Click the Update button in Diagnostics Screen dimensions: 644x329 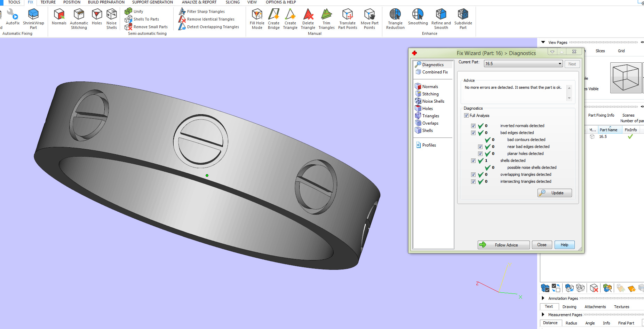[x=555, y=193]
